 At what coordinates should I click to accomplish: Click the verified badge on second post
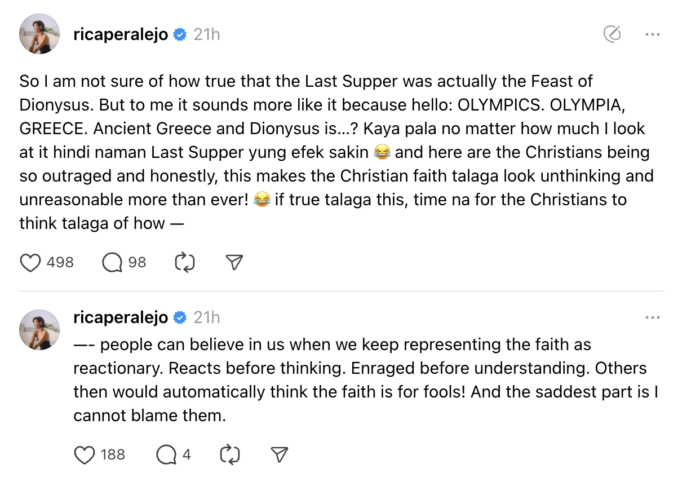179,317
